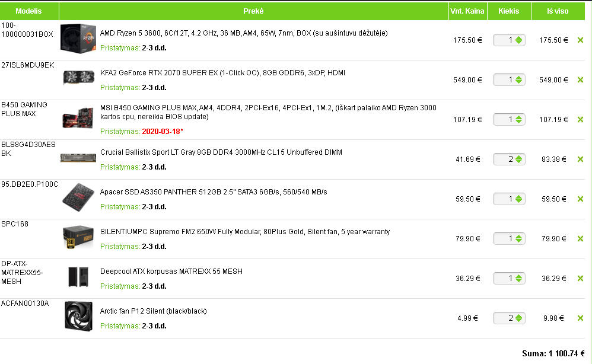Image resolution: width=592 pixels, height=364 pixels.
Task: Open the Crucial Ballistix RAM stick thumbnail
Action: coord(78,158)
